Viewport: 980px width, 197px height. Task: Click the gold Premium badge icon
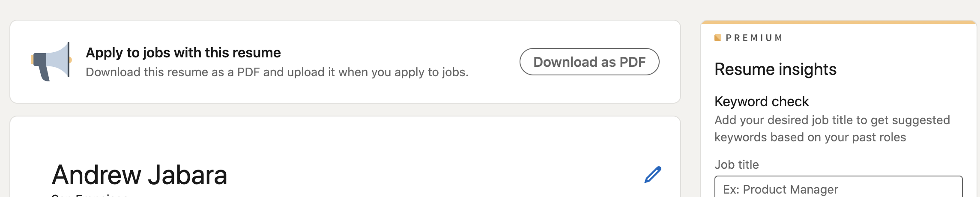(718, 38)
